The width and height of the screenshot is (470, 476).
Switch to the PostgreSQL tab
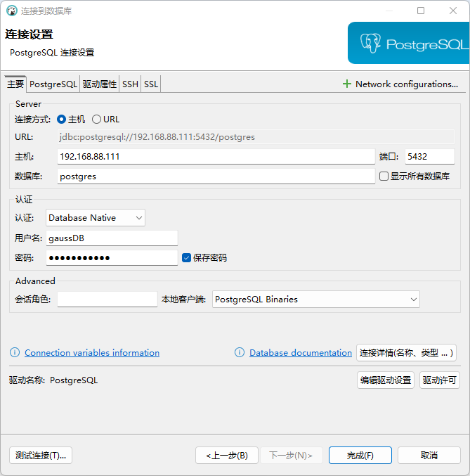coord(53,84)
